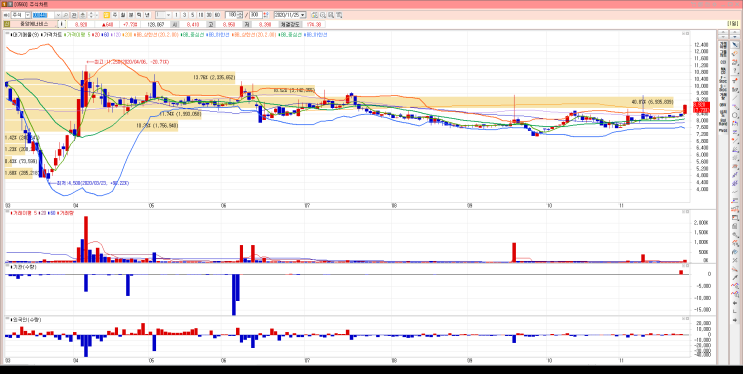Click the 128,067 volume value
Viewport: 743px width, 374px height.
point(155,24)
